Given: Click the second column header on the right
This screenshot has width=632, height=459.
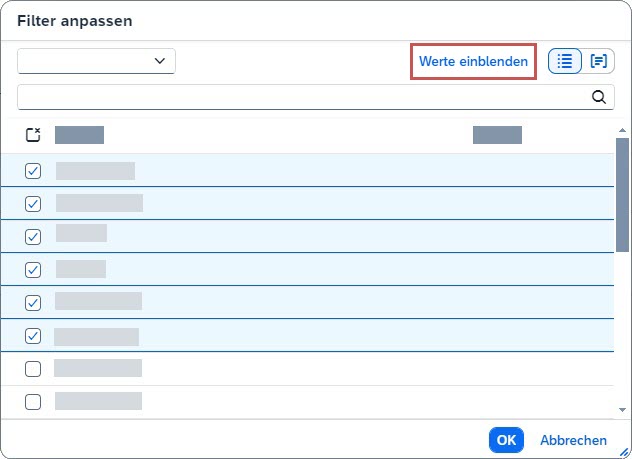Looking at the screenshot, I should point(497,135).
